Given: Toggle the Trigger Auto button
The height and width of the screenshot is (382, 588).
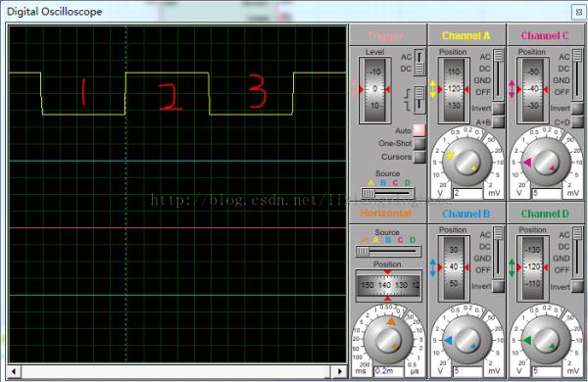Looking at the screenshot, I should [419, 130].
